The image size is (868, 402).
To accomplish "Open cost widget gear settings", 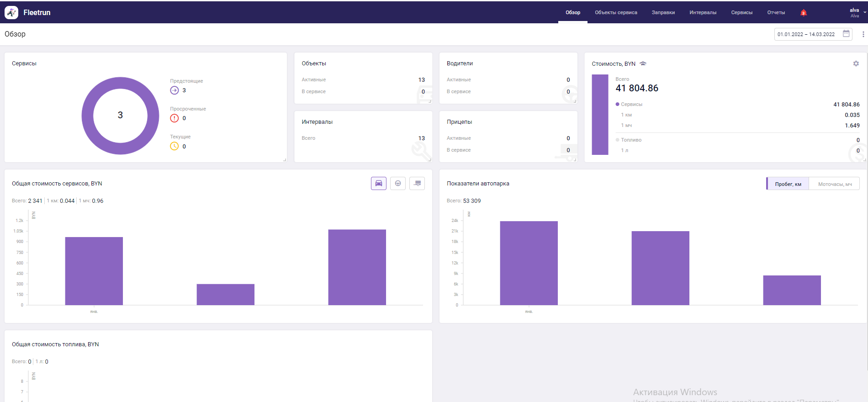I will [x=856, y=63].
